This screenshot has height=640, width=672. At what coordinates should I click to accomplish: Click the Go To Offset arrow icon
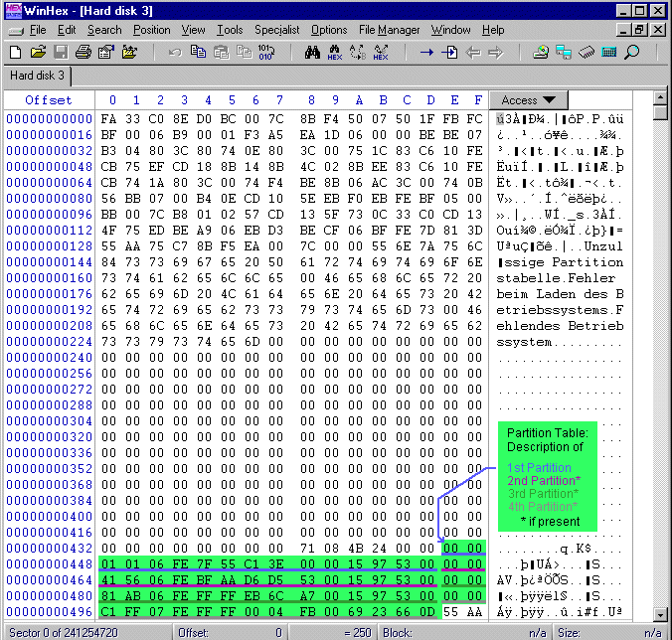pyautogui.click(x=426, y=52)
